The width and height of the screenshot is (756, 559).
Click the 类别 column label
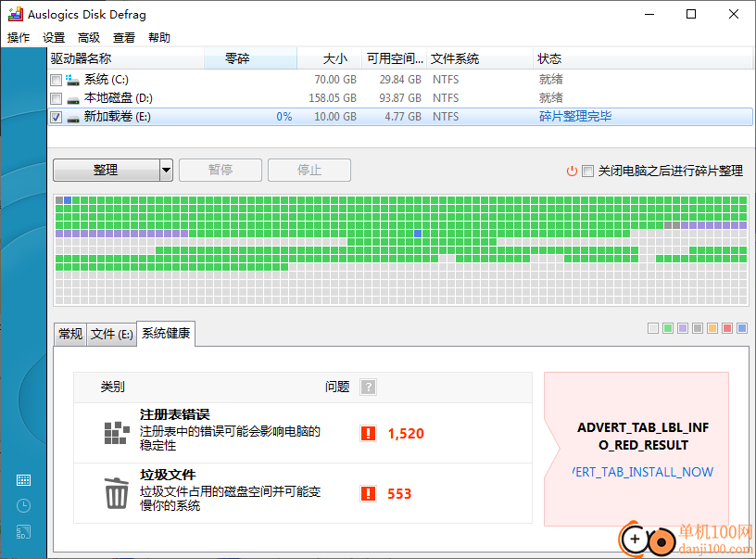[x=112, y=387]
